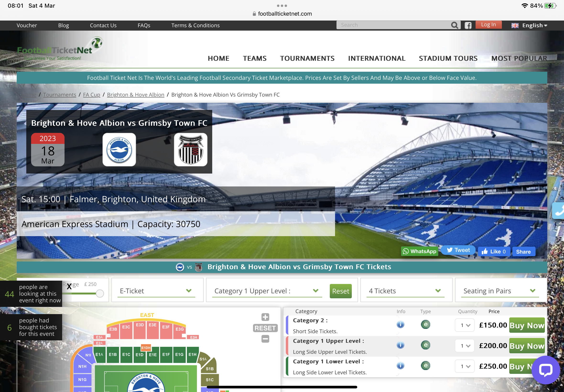
Task: Go to FA Cup breadcrumb
Action: click(92, 95)
